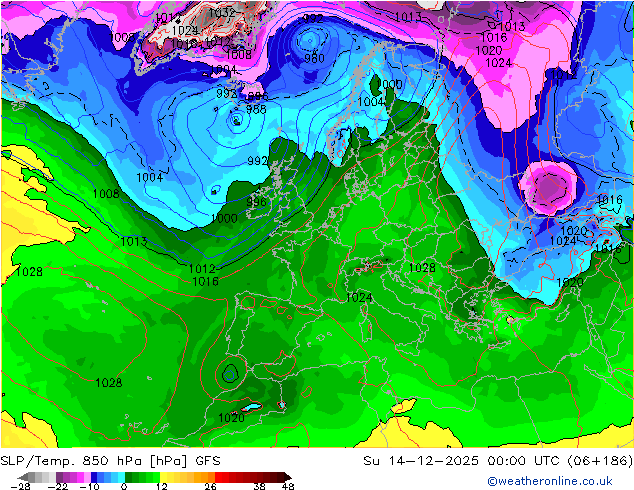This screenshot has width=634, height=490.
Task: Click the dark blue segment of the temperature color bar
Action: (x=94, y=477)
